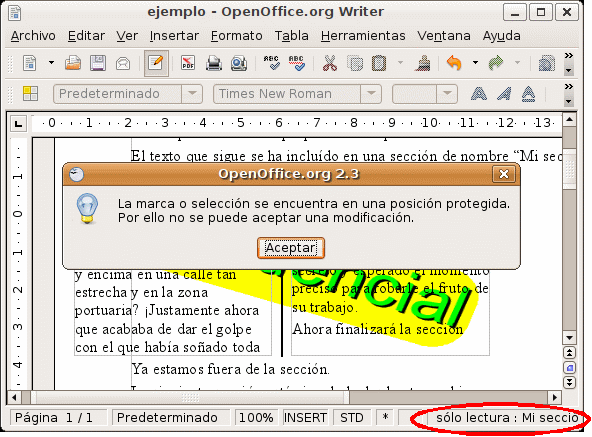
Task: Click the Cut scissors icon
Action: tap(330, 63)
